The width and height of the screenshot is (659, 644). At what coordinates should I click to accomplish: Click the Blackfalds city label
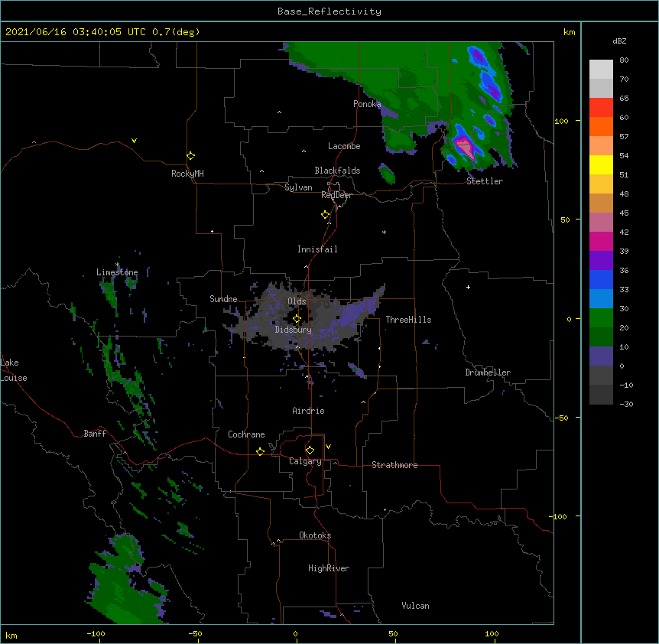(337, 171)
